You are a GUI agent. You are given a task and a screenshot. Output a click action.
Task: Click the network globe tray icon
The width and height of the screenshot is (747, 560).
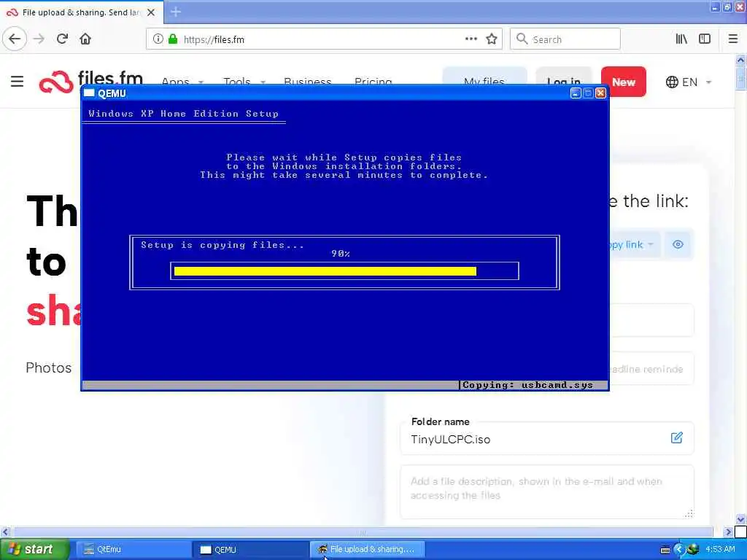pyautogui.click(x=693, y=550)
